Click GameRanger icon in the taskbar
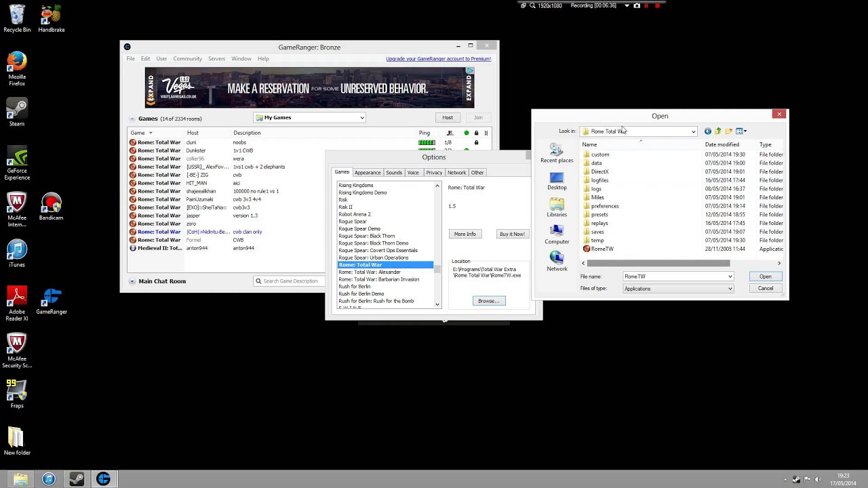This screenshot has width=868, height=488. (103, 479)
